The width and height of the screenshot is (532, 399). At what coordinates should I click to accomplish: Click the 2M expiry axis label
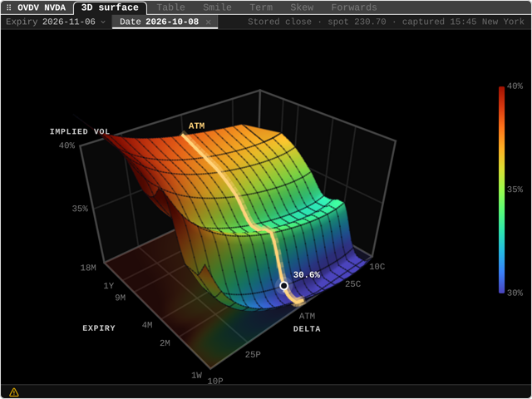pos(165,343)
